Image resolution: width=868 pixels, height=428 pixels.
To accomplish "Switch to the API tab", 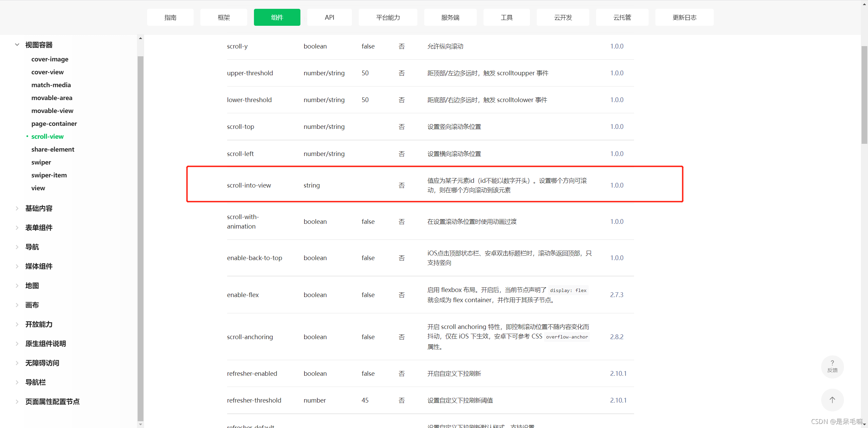I will coord(330,17).
